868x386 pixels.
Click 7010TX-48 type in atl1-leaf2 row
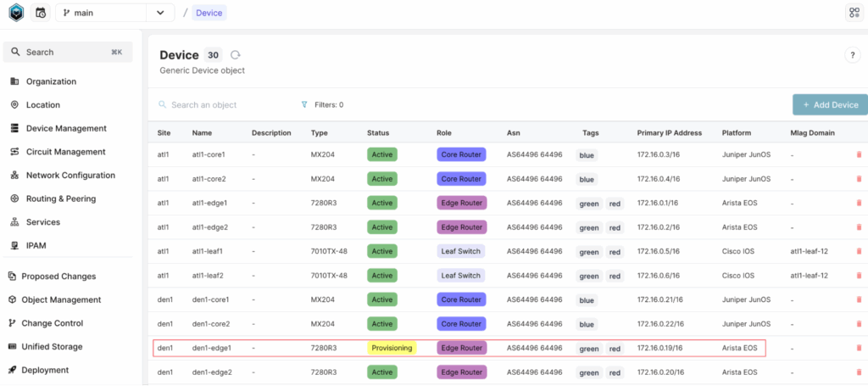[329, 276]
